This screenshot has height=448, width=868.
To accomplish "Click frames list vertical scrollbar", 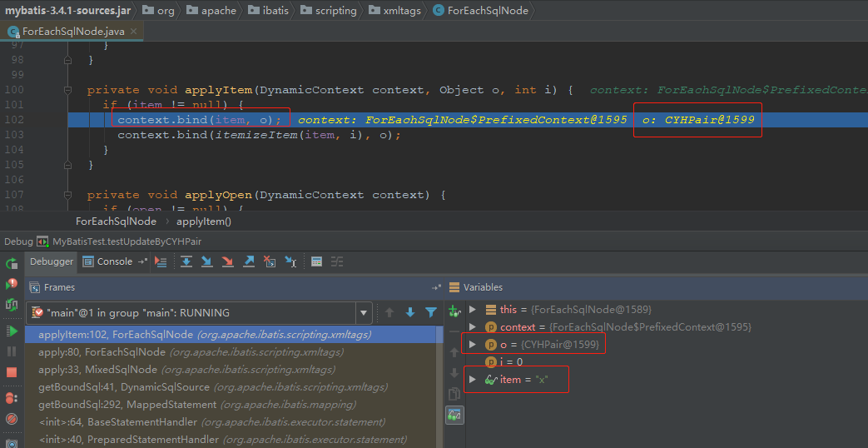I will tap(440, 387).
